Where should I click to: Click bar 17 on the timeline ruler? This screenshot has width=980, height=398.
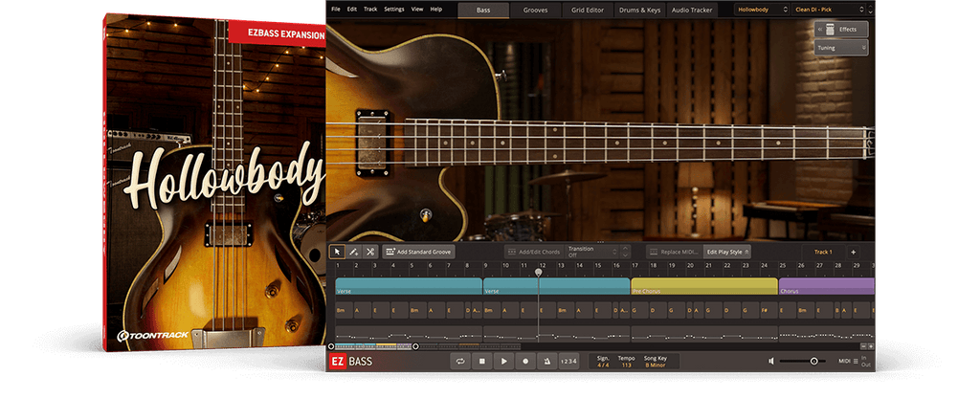click(635, 266)
